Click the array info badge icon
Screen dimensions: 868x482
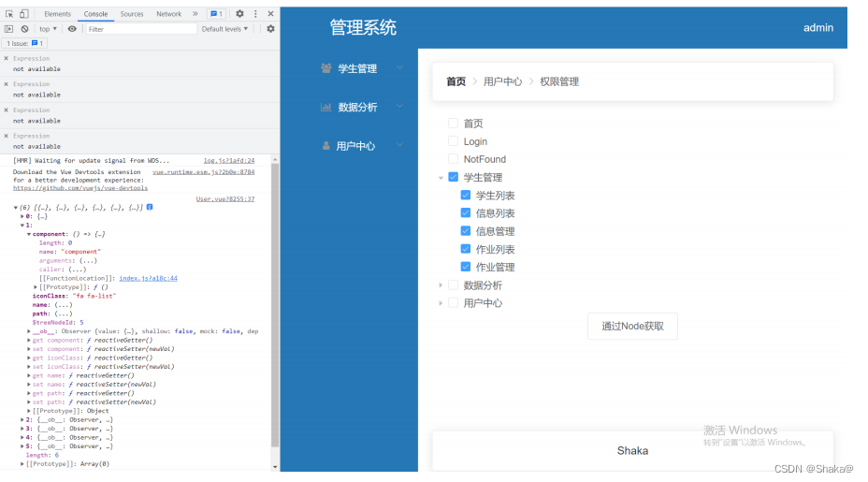point(150,207)
